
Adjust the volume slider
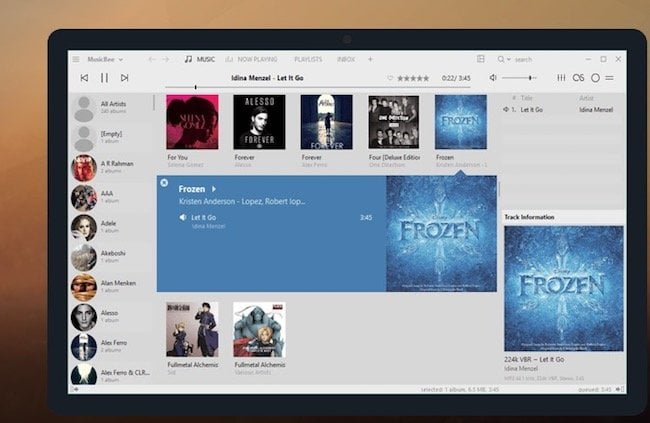pos(519,78)
